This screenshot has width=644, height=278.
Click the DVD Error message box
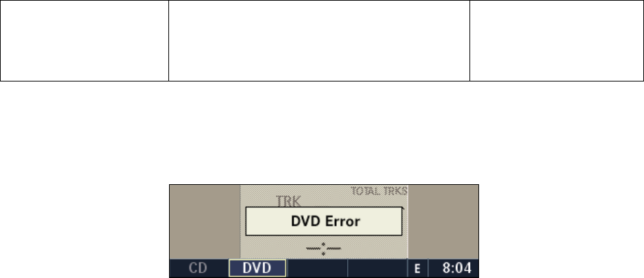[324, 221]
